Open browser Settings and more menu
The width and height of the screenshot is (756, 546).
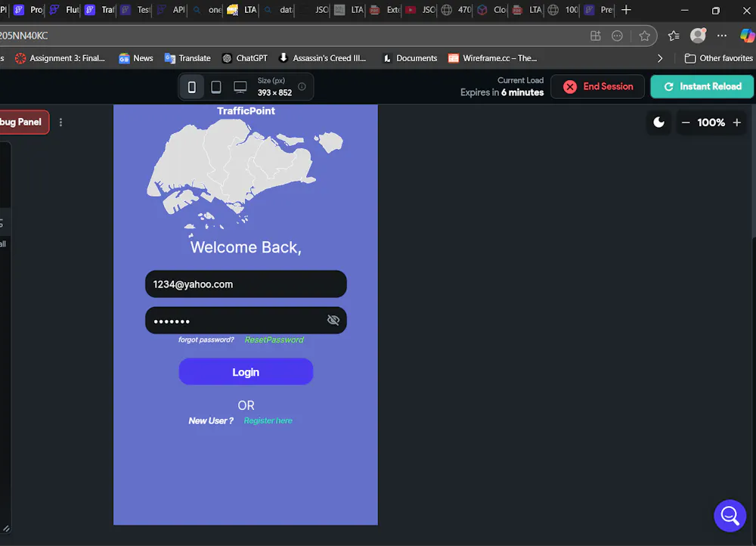[722, 36]
